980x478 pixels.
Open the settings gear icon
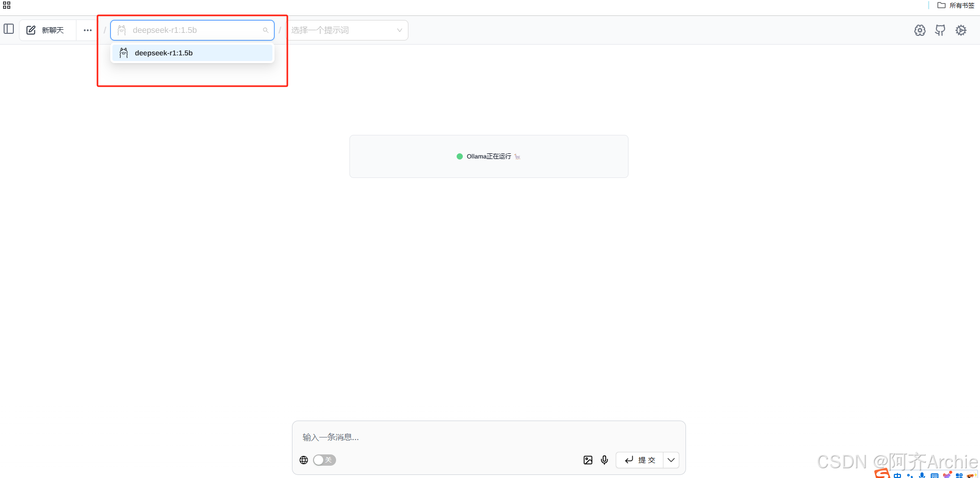point(961,30)
